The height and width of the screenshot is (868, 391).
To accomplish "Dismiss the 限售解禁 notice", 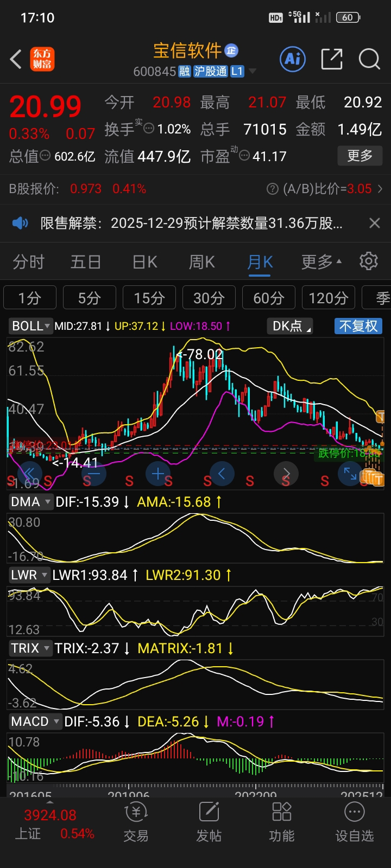I will (375, 223).
